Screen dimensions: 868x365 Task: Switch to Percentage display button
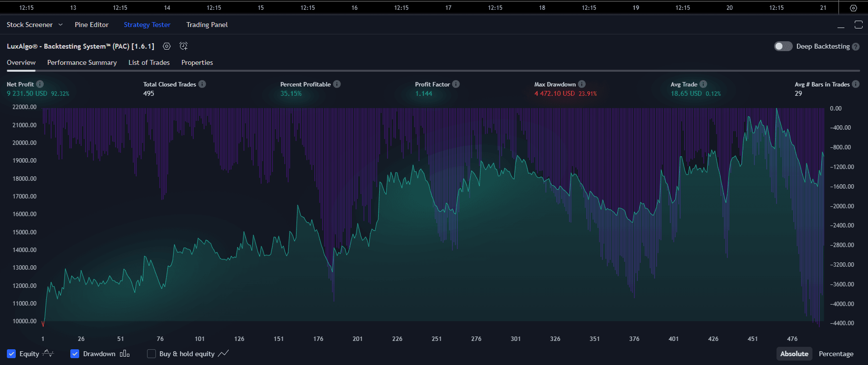[836, 354]
